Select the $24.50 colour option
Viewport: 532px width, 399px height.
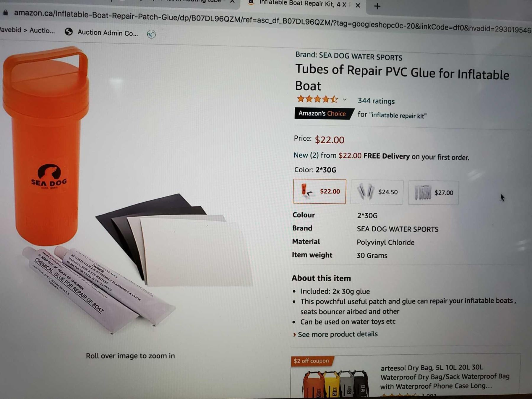tap(377, 192)
